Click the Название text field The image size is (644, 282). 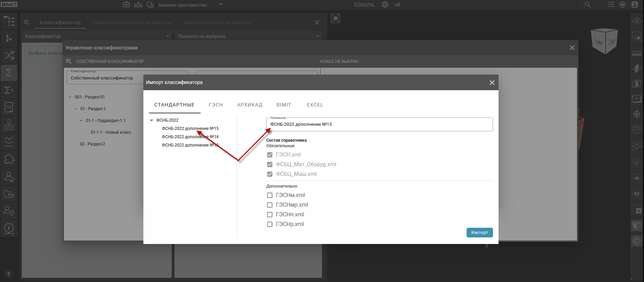(379, 124)
